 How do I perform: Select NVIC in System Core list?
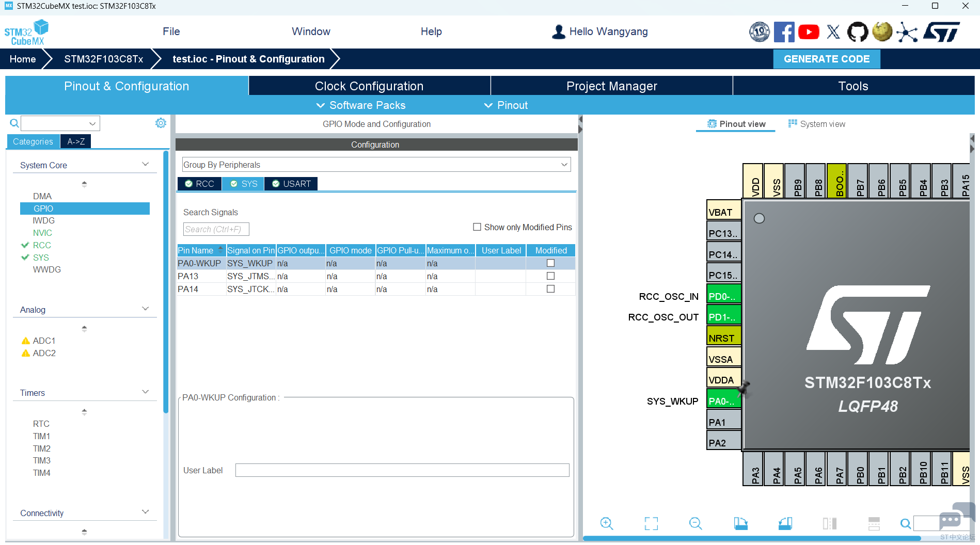tap(42, 233)
